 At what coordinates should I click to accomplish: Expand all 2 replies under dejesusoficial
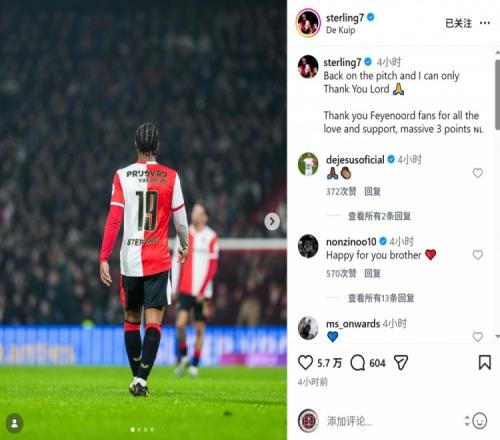click(379, 216)
